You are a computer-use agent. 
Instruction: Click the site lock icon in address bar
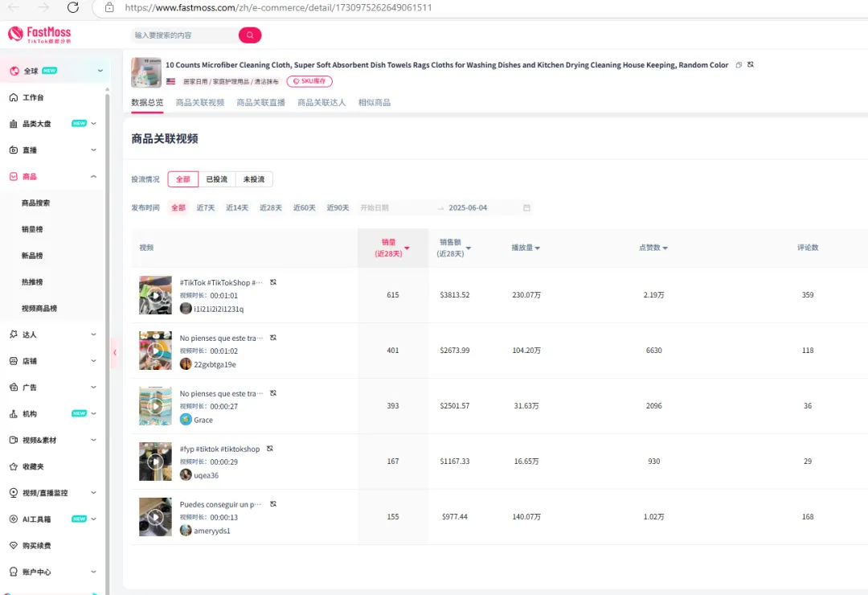[x=109, y=8]
